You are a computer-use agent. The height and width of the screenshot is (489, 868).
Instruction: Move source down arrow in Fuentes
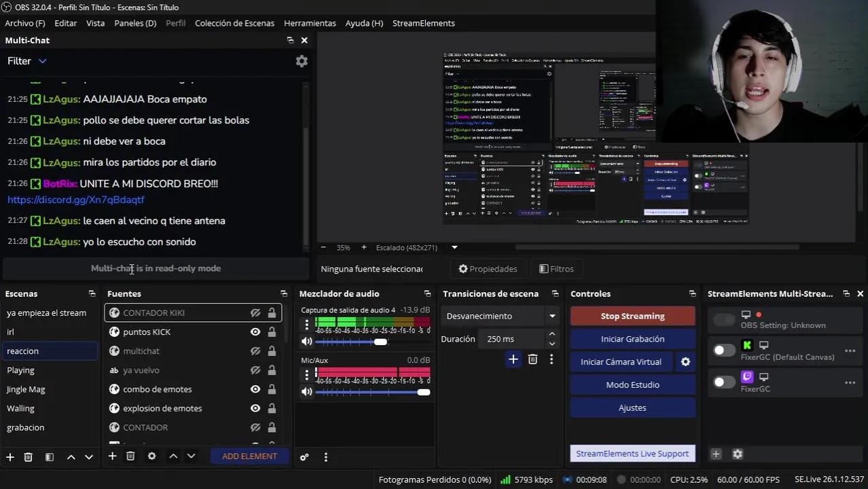(x=191, y=456)
